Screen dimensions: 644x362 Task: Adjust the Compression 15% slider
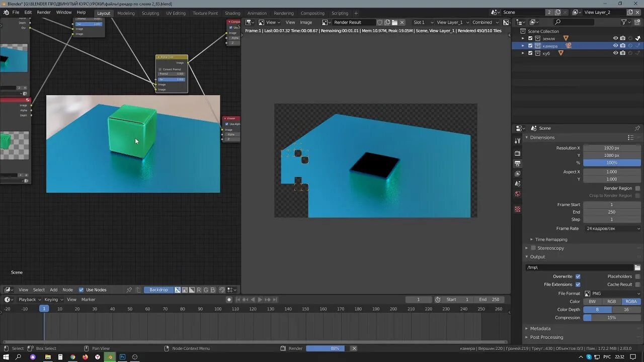(x=612, y=318)
